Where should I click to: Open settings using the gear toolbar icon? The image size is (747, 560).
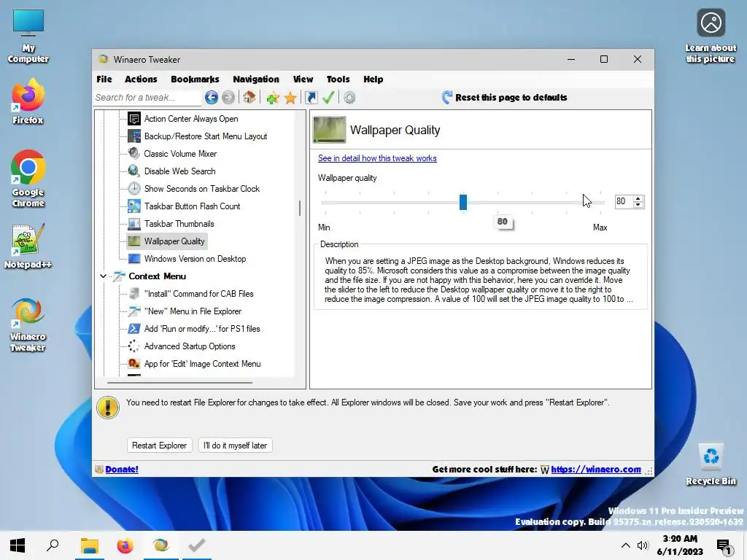349,98
